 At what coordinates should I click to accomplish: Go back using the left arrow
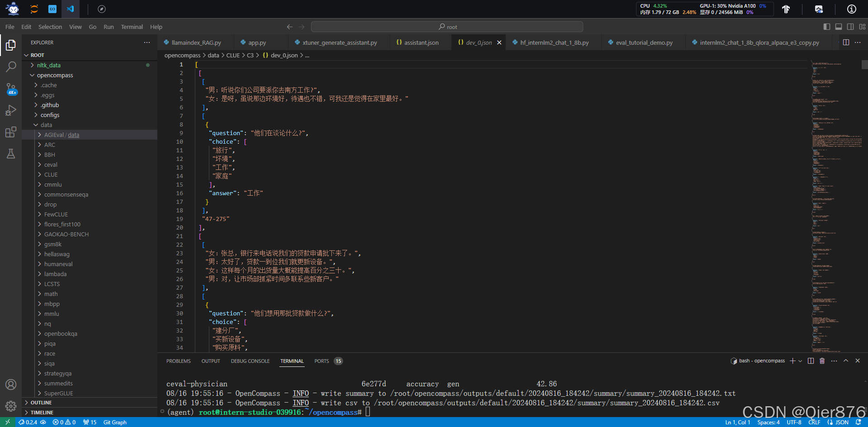(x=290, y=27)
